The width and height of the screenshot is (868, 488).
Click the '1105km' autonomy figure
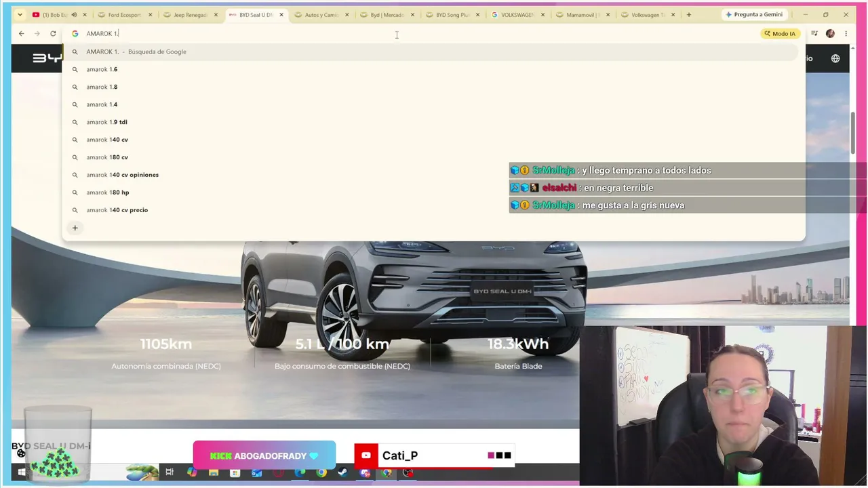pos(166,344)
